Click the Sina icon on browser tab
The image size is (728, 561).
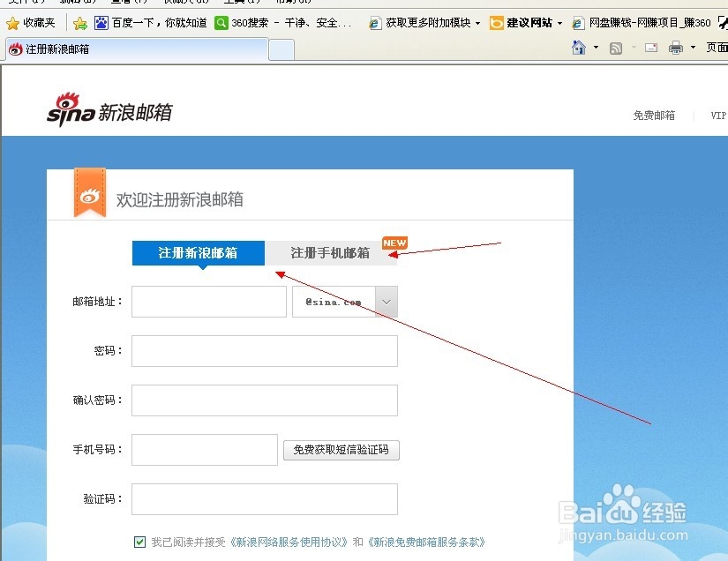click(15, 49)
